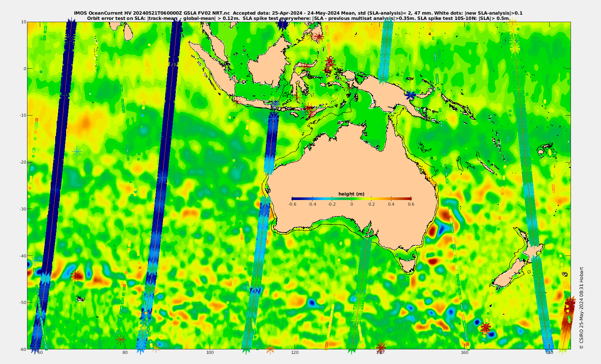The width and height of the screenshot is (601, 364).
Task: Click the light blue asterisk marker near 69E, 18S
Action: (77, 152)
